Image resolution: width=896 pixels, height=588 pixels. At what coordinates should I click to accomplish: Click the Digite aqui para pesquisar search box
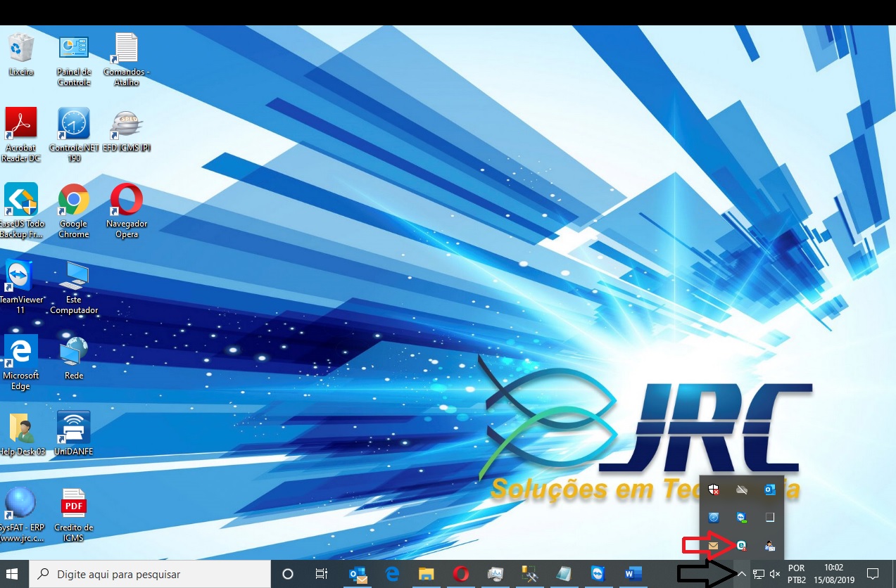[149, 574]
